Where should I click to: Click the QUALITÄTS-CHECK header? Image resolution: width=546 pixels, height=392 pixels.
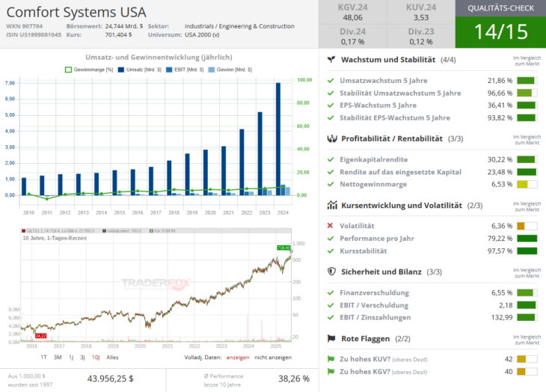500,8
